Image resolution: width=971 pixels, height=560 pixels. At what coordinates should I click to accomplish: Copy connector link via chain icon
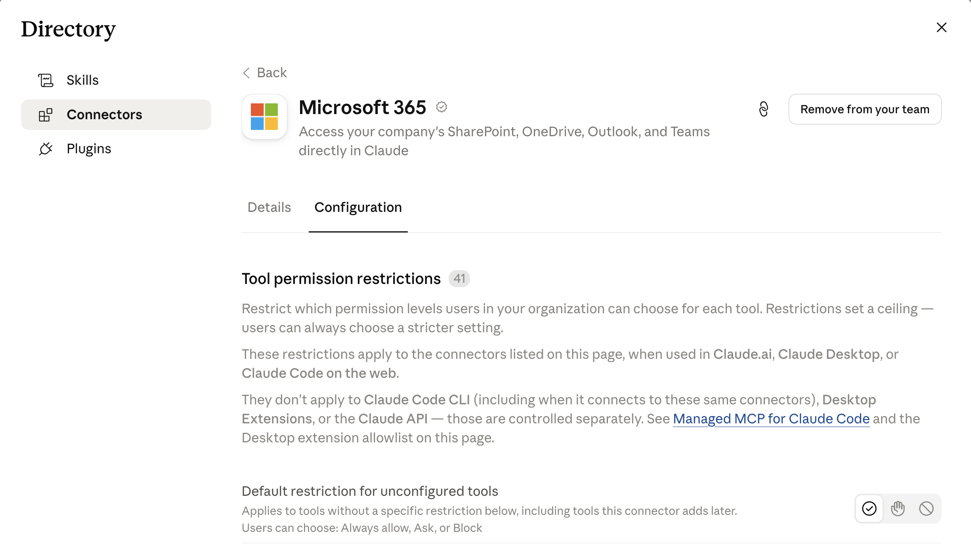[x=763, y=109]
